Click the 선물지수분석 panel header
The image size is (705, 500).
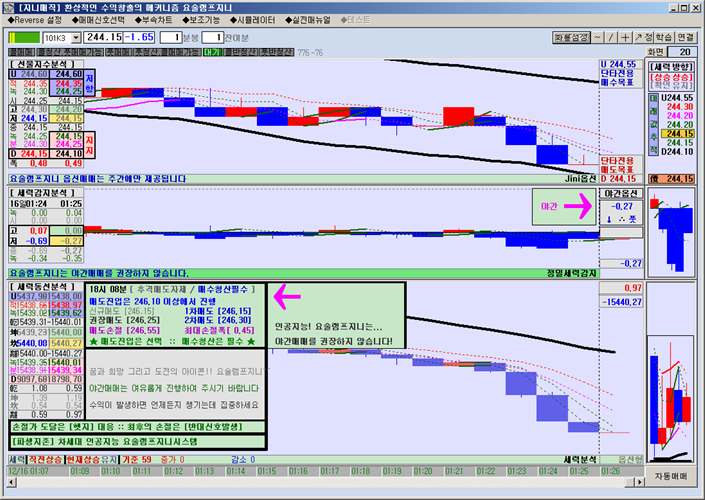pyautogui.click(x=46, y=64)
